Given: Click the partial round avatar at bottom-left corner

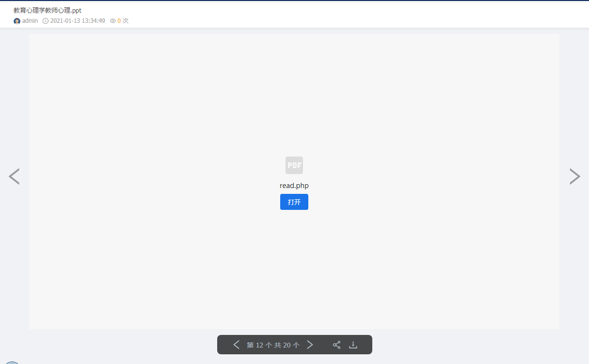Looking at the screenshot, I should pos(12,362).
